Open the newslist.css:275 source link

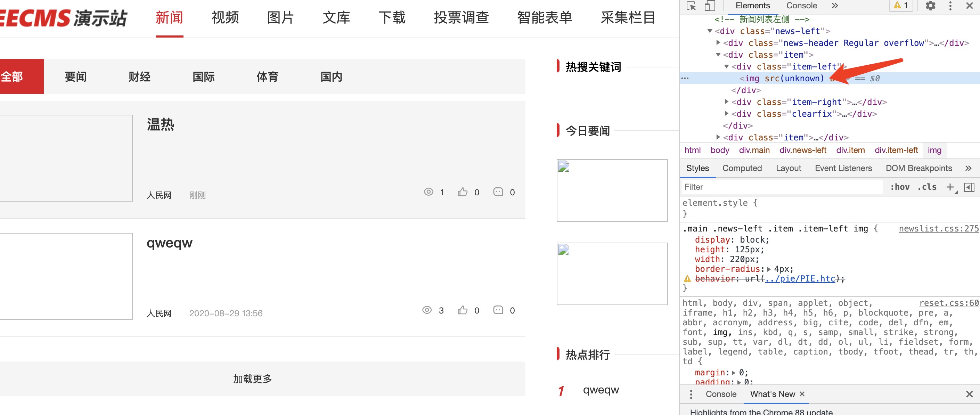(938, 229)
